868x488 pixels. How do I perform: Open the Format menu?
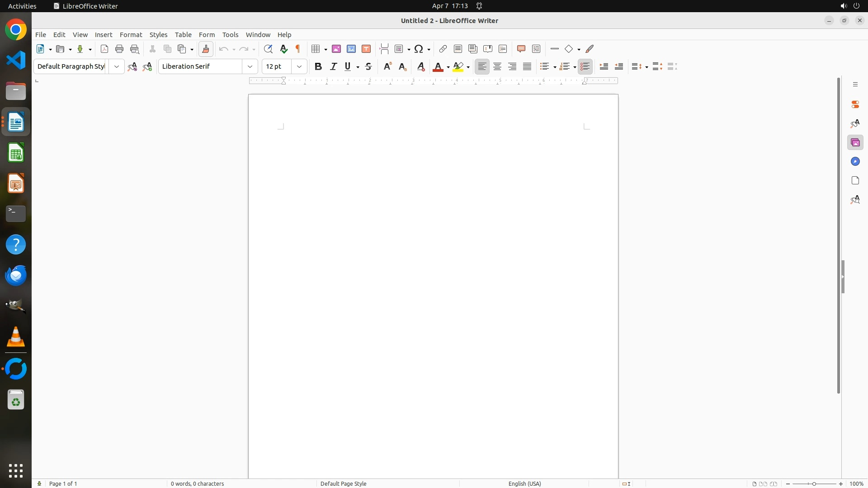[131, 35]
